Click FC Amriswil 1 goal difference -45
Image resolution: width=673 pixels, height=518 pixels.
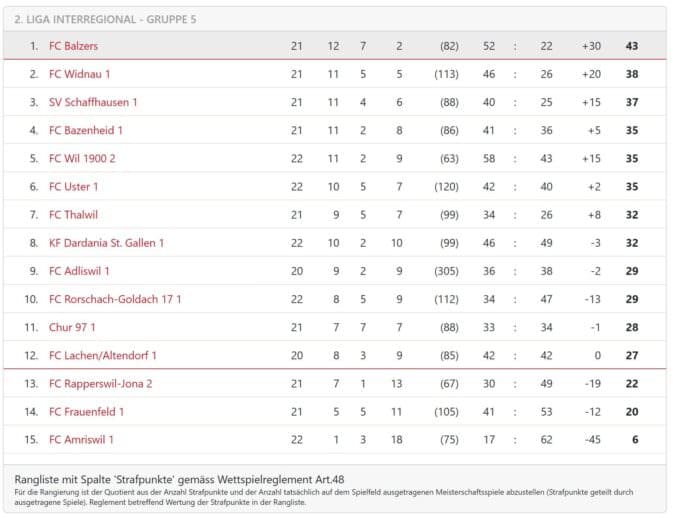click(591, 439)
